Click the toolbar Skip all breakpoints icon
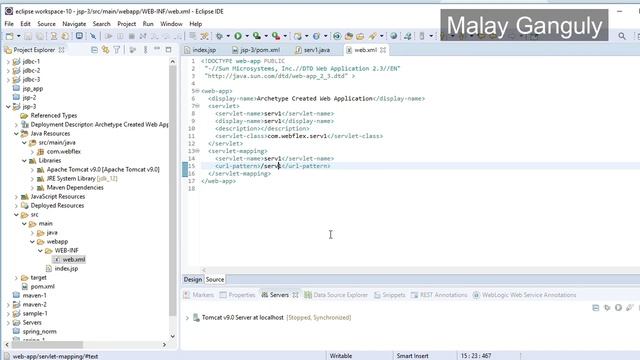Image resolution: width=640 pixels, height=360 pixels. (x=93, y=36)
